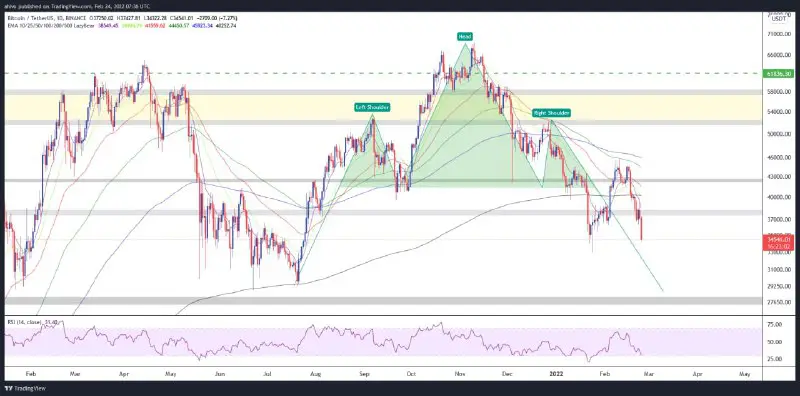Select the grey 43000 support band
Viewport: 800px width, 396px height.
(x=383, y=180)
